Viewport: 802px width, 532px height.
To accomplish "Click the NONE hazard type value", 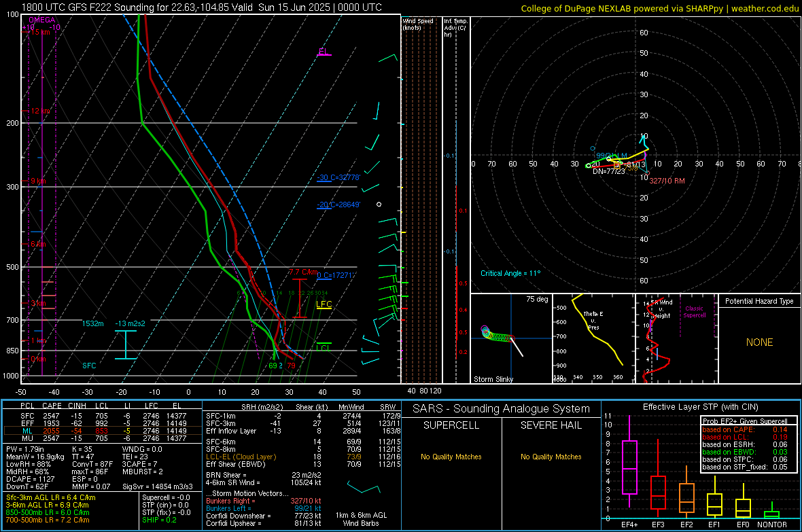I will 759,342.
